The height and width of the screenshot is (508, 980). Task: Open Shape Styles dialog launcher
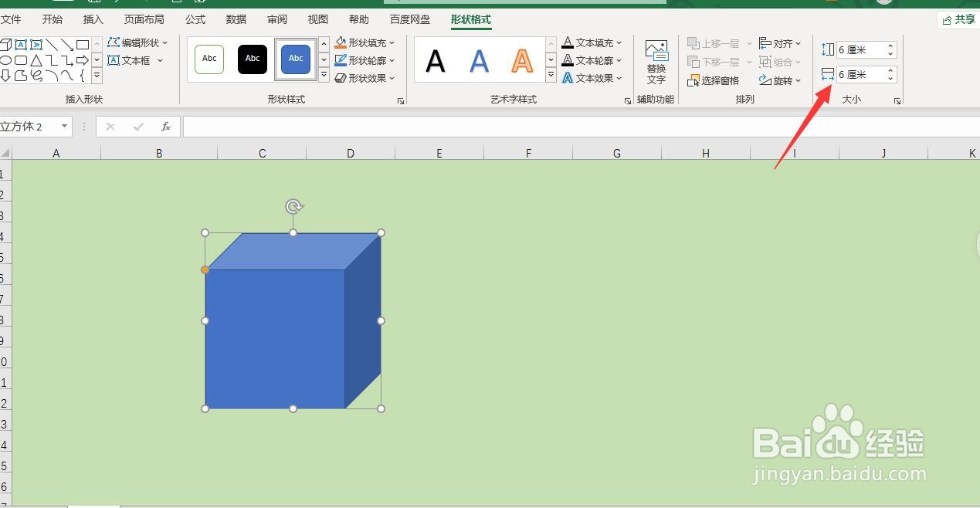(x=401, y=101)
